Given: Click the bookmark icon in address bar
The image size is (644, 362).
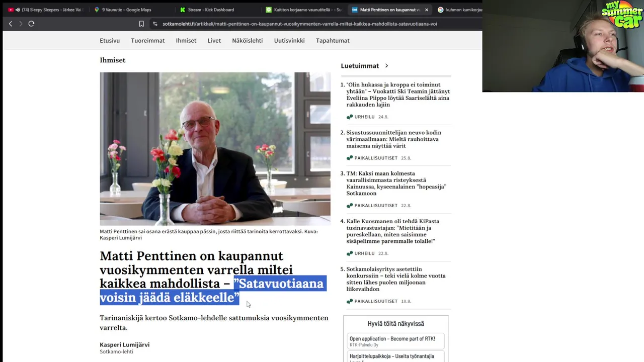Looking at the screenshot, I should (141, 24).
